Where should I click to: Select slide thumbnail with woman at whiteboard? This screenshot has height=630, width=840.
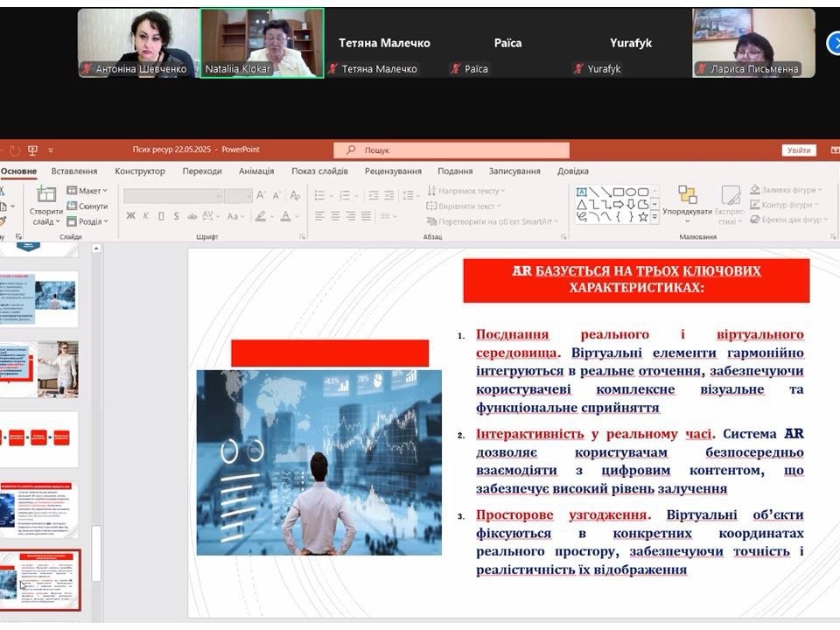point(39,369)
